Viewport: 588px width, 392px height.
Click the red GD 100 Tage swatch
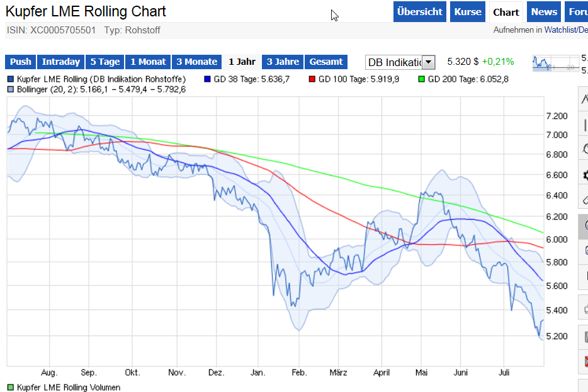click(312, 79)
